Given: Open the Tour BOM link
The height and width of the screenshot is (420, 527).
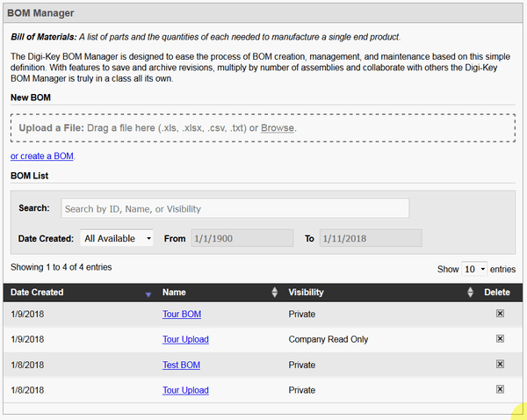Looking at the screenshot, I should pyautogui.click(x=181, y=314).
